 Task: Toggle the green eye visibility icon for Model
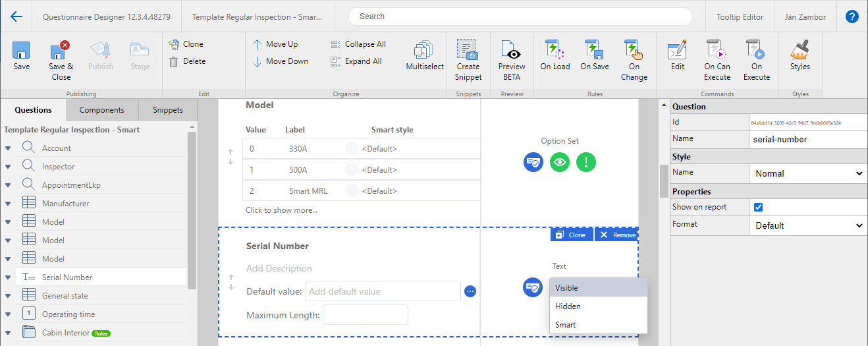click(x=559, y=162)
